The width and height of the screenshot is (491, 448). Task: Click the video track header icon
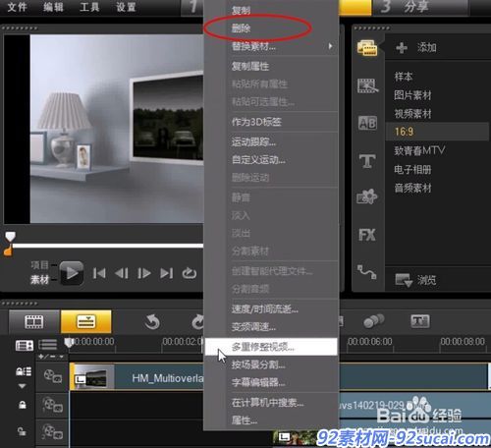click(52, 376)
